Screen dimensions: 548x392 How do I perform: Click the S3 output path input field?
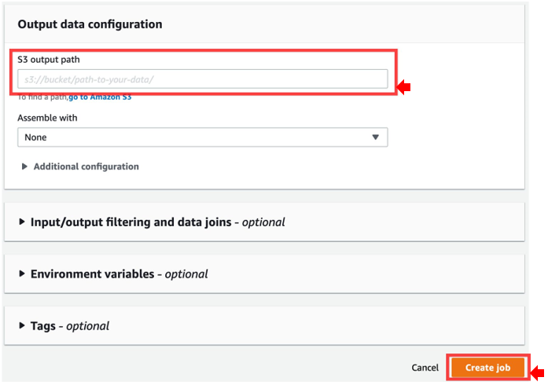click(x=202, y=79)
